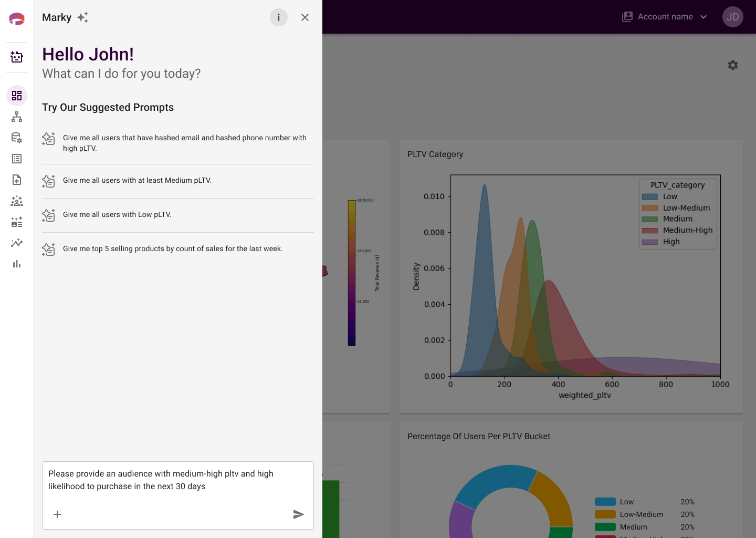Click the green Medium swatch in the donut legend
756x538 pixels.
[x=605, y=527]
